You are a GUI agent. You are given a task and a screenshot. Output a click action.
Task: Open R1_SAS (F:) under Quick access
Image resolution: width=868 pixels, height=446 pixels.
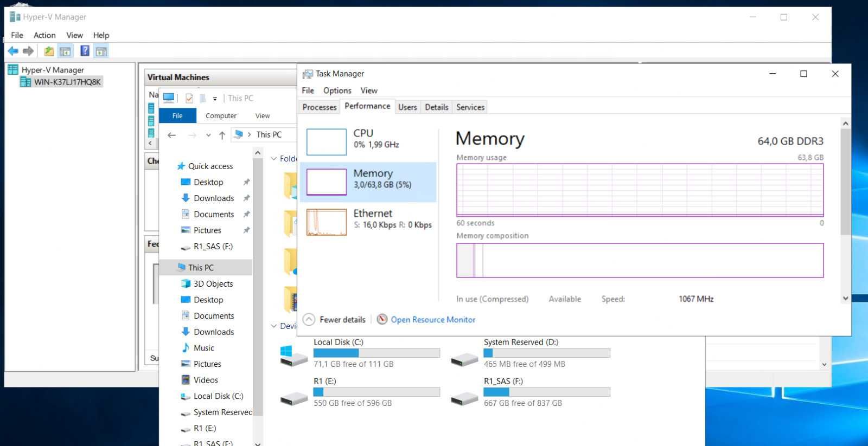point(213,247)
